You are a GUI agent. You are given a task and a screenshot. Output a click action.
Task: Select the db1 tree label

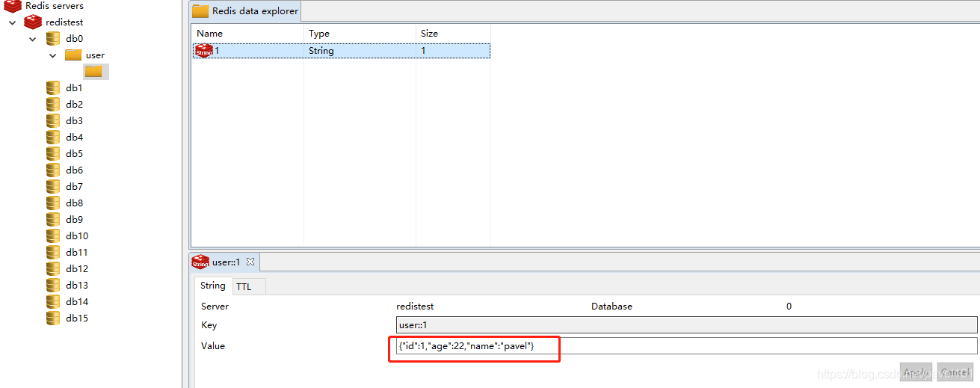(x=74, y=88)
